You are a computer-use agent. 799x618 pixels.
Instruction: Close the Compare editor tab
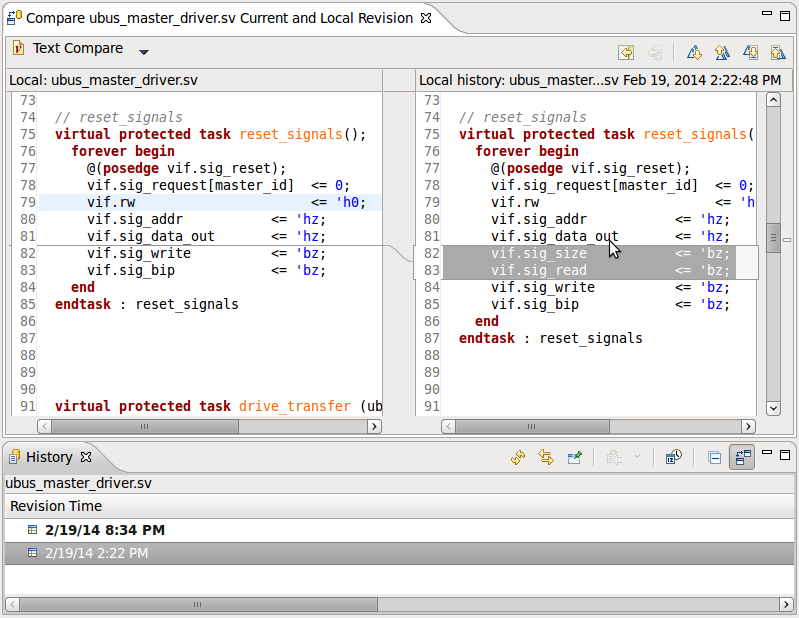click(x=425, y=18)
